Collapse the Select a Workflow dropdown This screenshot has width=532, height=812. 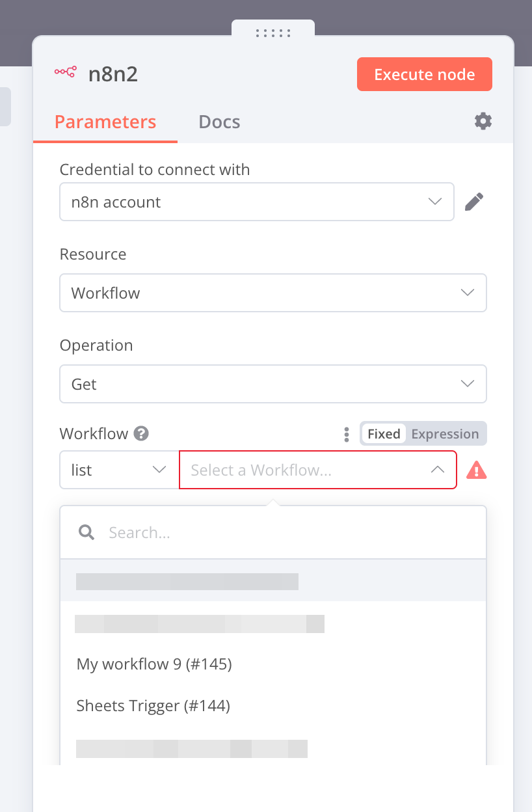[438, 470]
